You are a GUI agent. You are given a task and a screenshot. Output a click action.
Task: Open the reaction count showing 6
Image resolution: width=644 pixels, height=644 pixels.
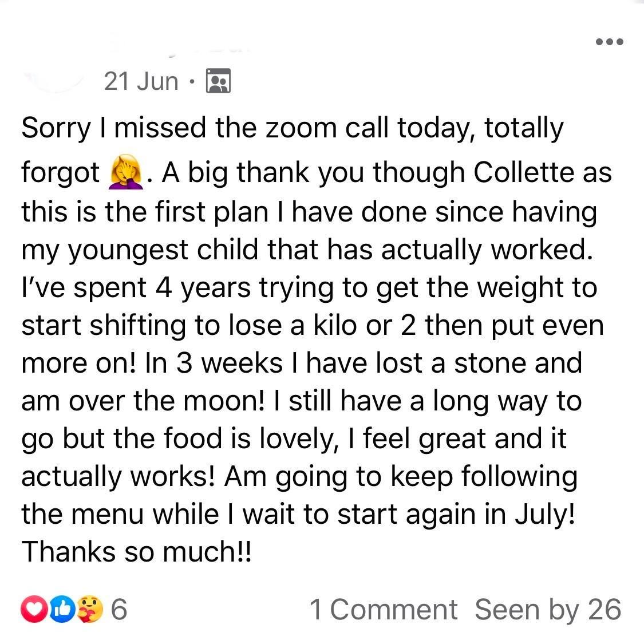118,610
